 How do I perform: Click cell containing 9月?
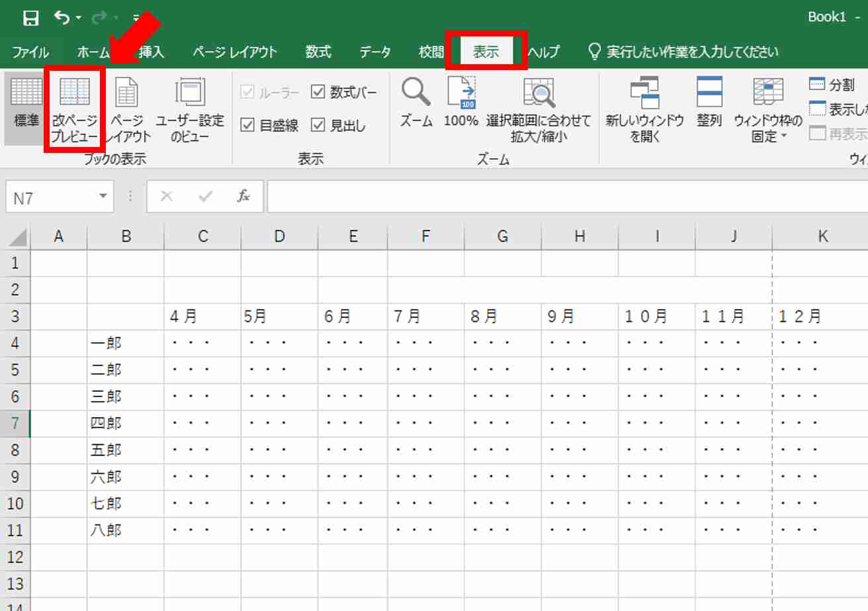(x=580, y=317)
